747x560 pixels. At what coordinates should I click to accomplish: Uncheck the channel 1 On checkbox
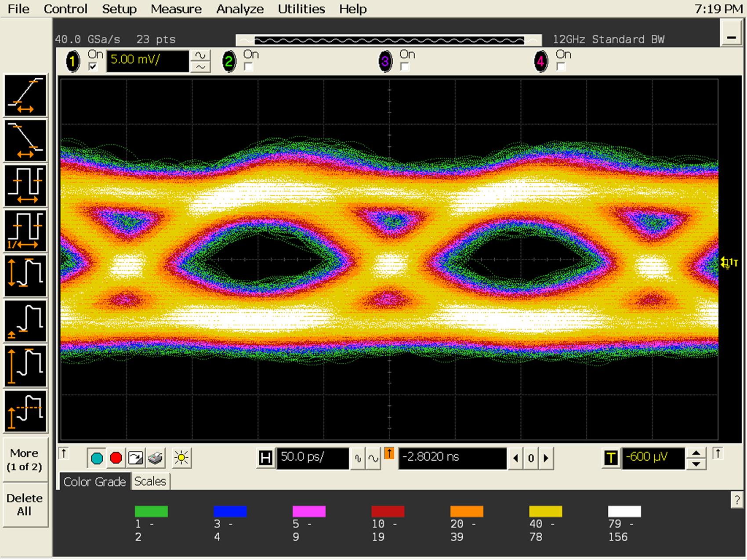point(93,67)
